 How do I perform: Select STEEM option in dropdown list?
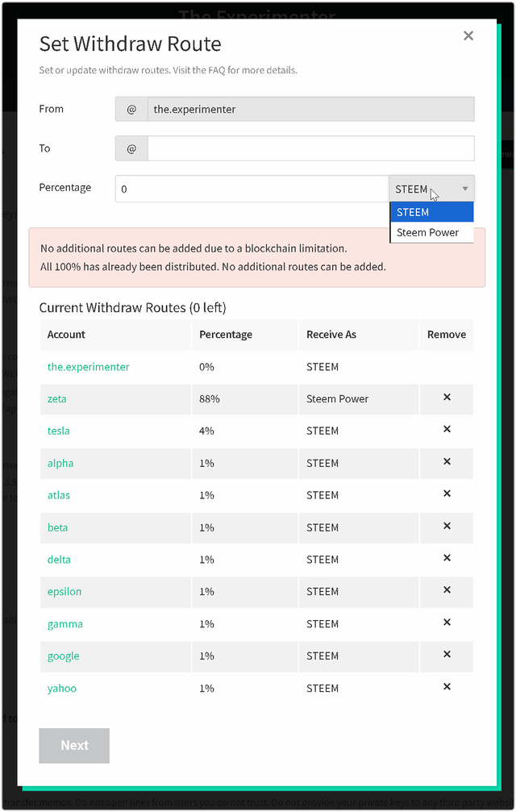pyautogui.click(x=432, y=212)
